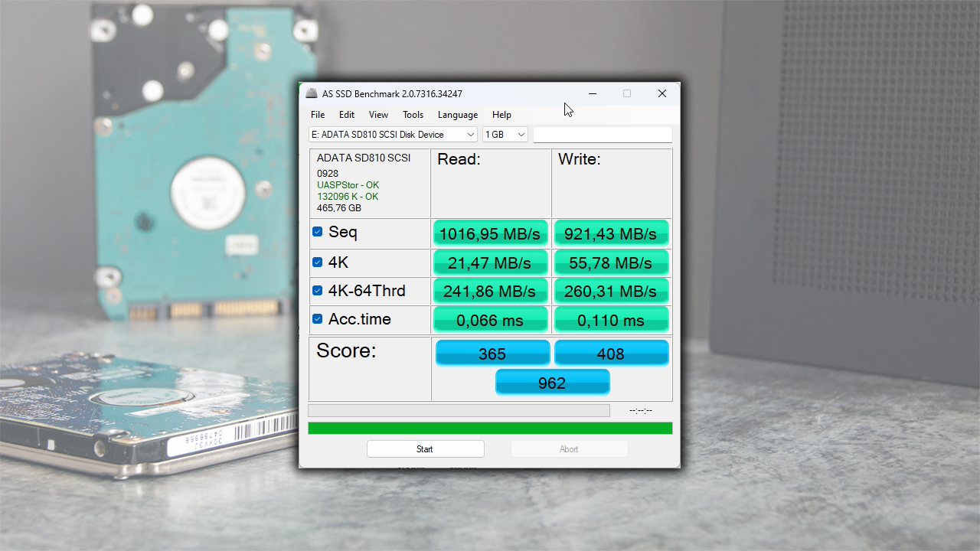This screenshot has width=980, height=551.
Task: Click the ADATA SD810 SCSI device name
Action: pos(364,158)
